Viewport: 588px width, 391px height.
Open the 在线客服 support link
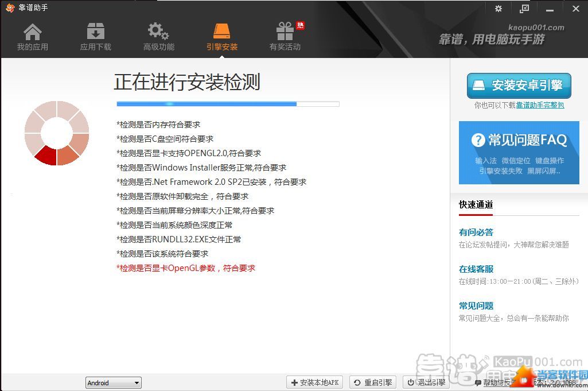476,269
